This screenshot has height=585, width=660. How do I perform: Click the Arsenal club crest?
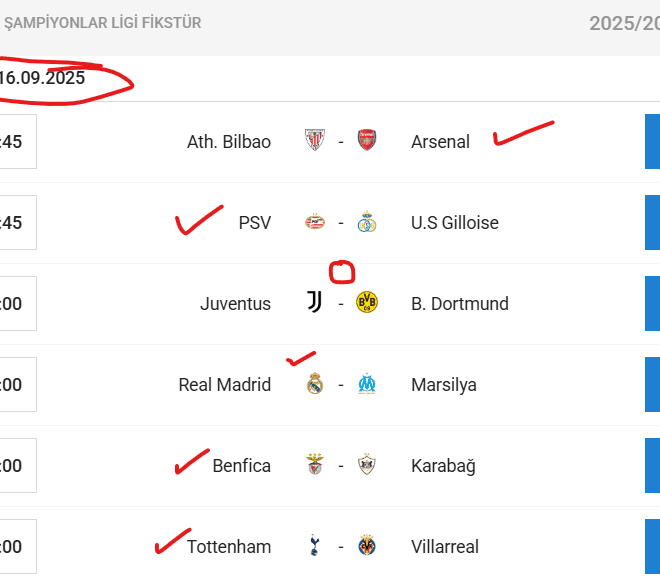(x=367, y=141)
